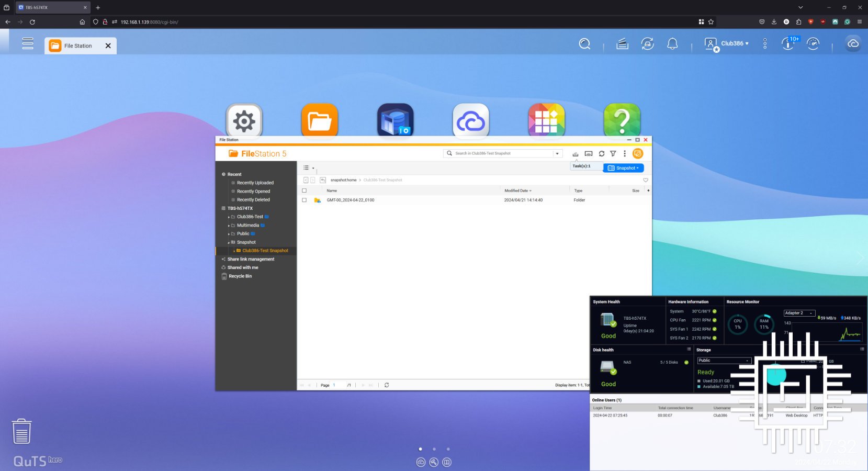Click snapshot:home breadcrumb link
The image size is (868, 471).
(x=343, y=180)
